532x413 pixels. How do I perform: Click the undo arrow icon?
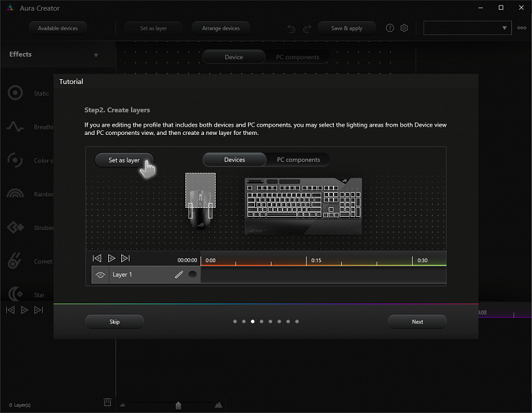click(291, 29)
